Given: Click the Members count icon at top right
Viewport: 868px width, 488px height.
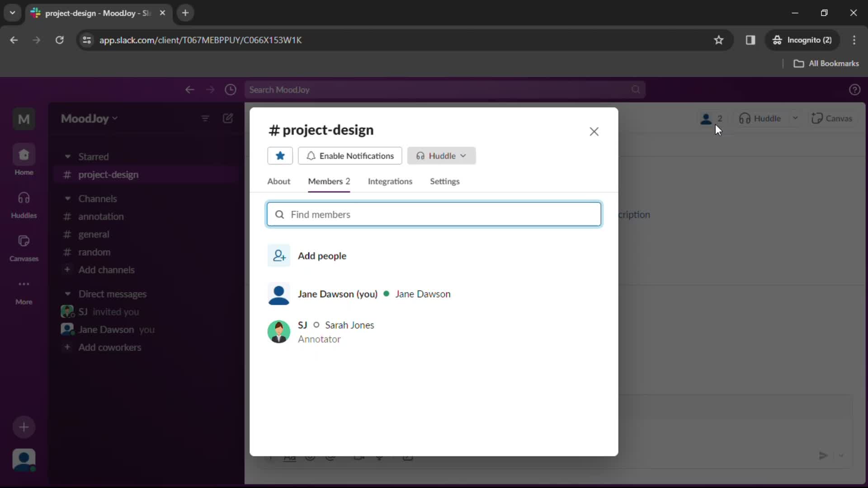Looking at the screenshot, I should (711, 118).
